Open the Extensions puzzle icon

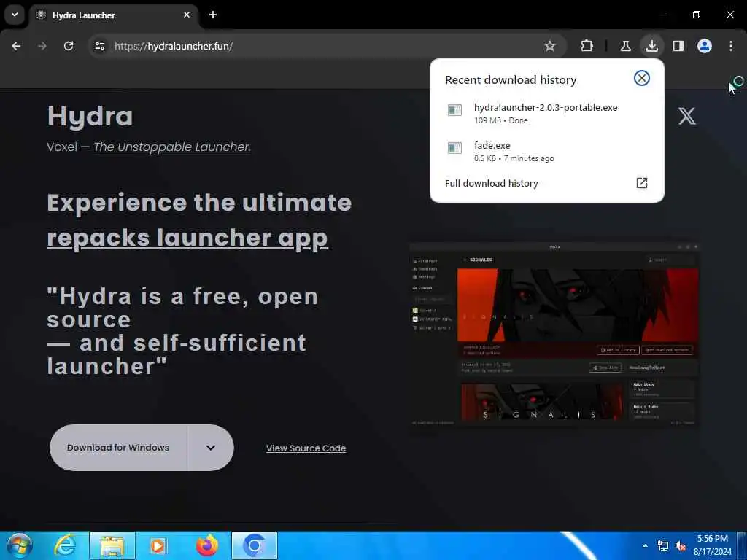point(587,46)
